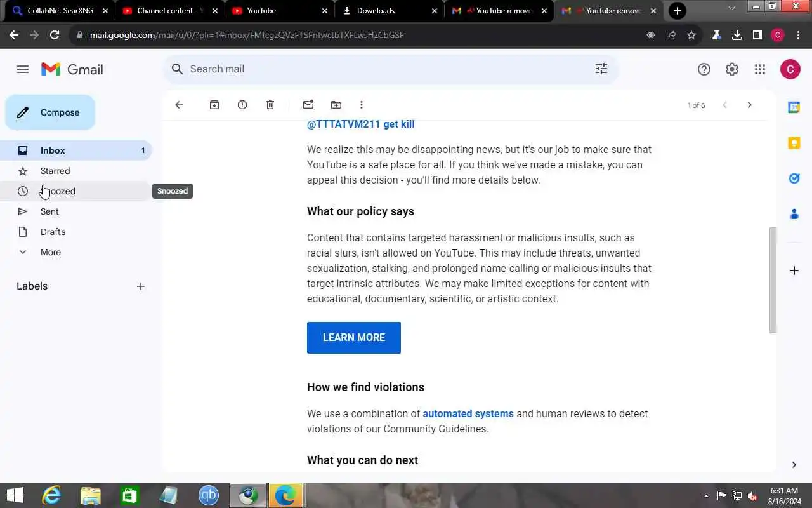Click the muted volume tray icon

[752, 496]
